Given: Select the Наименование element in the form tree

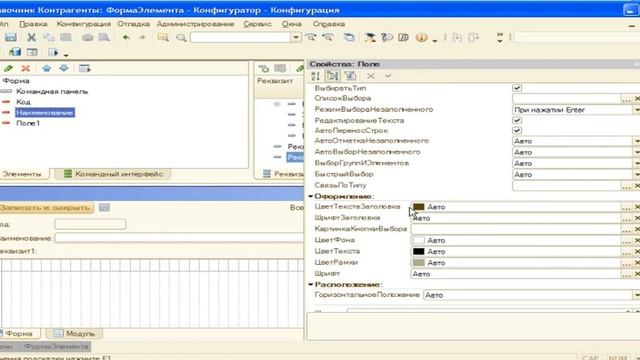Looking at the screenshot, I should point(45,113).
